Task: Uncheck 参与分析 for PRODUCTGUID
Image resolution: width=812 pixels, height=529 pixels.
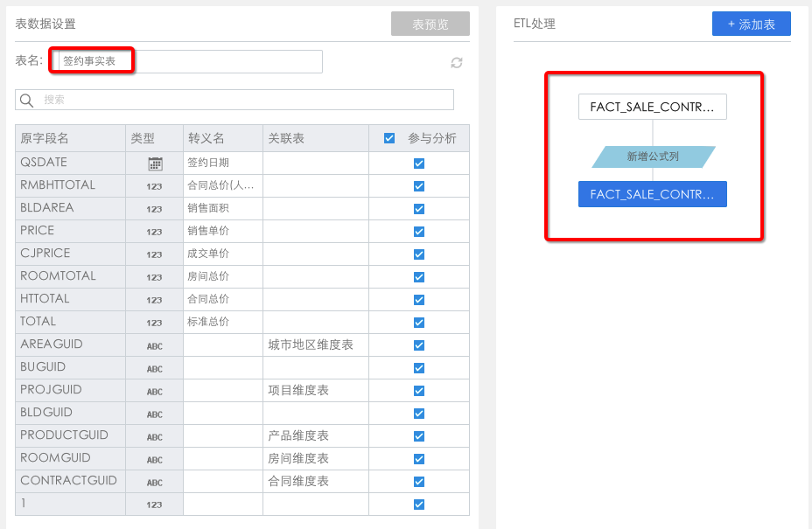Action: click(x=419, y=437)
